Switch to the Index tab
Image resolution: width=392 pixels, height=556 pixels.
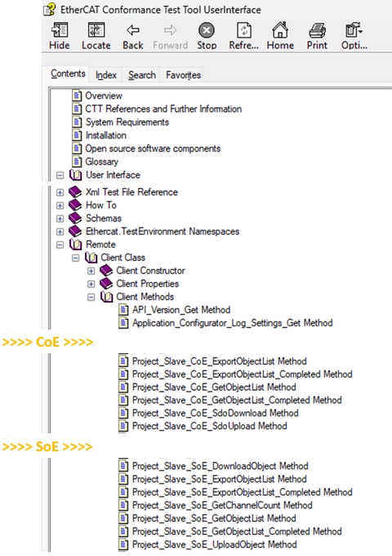(x=106, y=75)
